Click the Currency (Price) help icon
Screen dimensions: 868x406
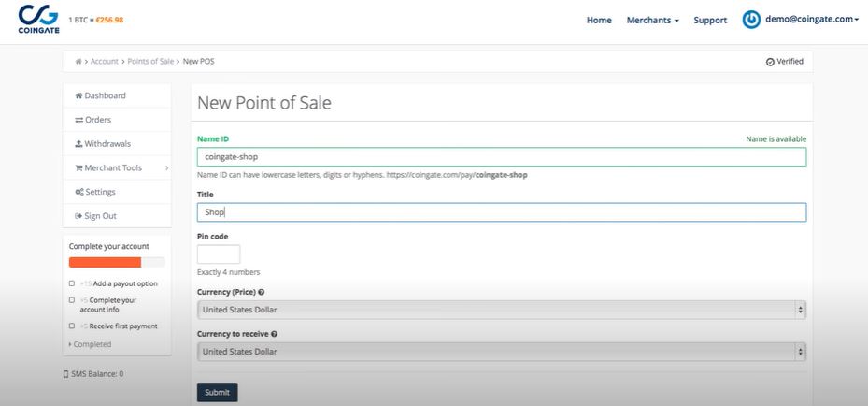(x=261, y=292)
